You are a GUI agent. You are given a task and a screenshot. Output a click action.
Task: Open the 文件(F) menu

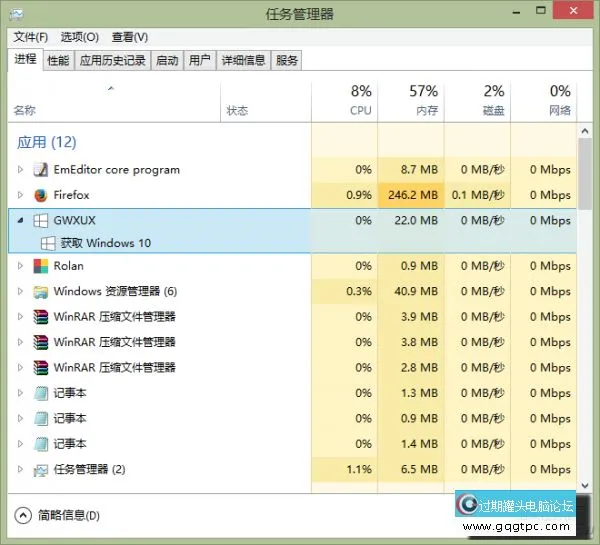coord(31,37)
